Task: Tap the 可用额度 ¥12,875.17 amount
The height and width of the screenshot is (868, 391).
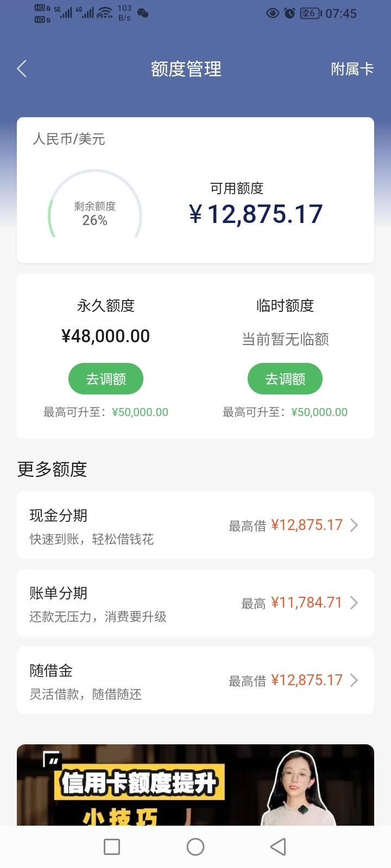Action: click(256, 214)
